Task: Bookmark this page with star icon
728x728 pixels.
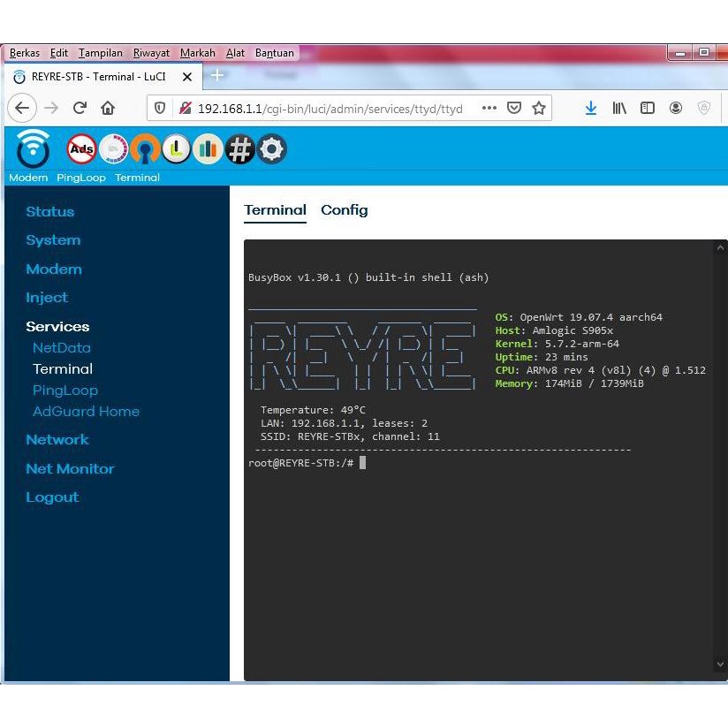Action: tap(539, 108)
